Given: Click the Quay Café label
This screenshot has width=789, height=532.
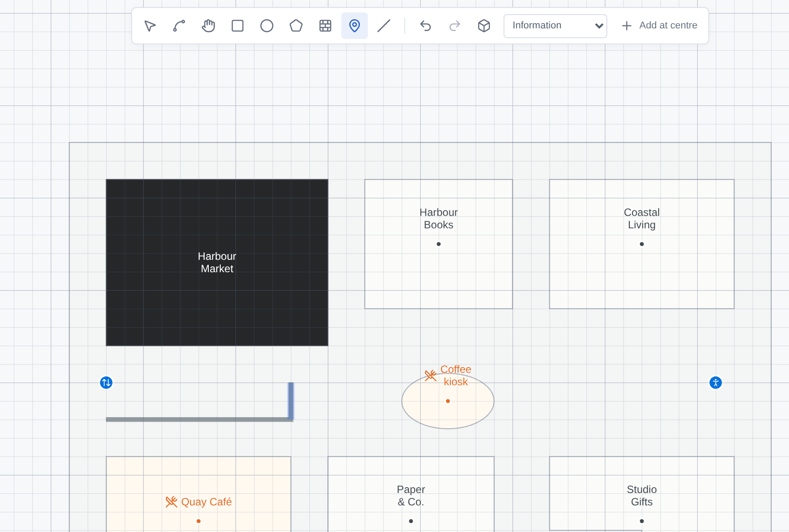Looking at the screenshot, I should [x=207, y=502].
